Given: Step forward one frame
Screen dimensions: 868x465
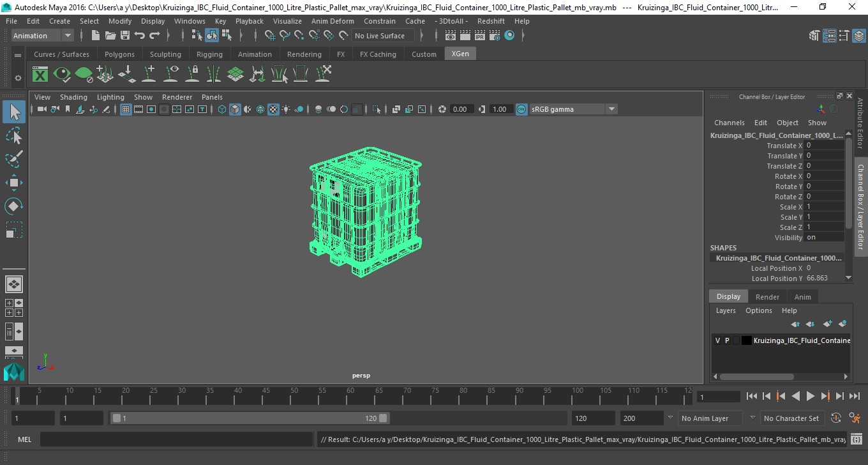Looking at the screenshot, I should (x=840, y=397).
